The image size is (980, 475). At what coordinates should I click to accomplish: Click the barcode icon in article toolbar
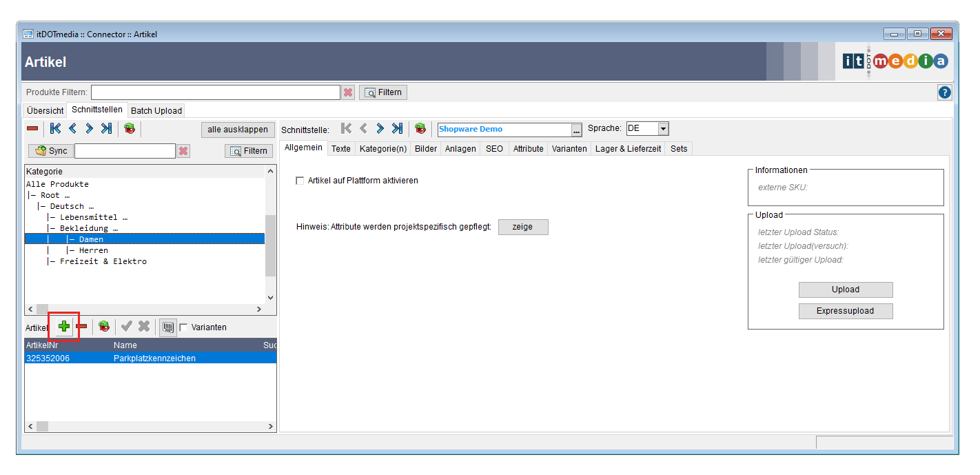(167, 327)
